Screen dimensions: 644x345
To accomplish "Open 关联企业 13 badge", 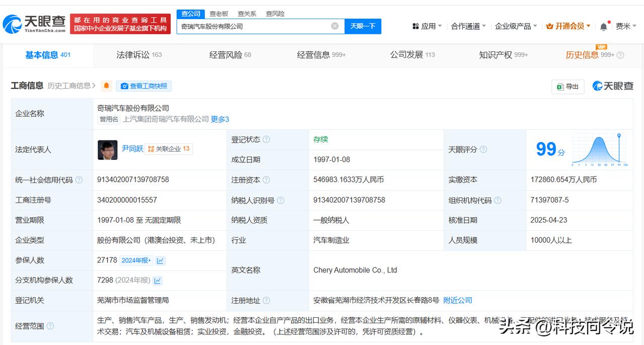I will 169,149.
